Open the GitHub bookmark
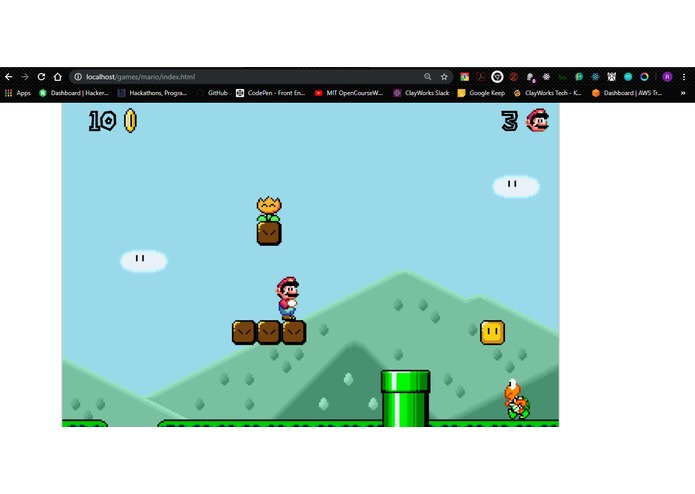 (x=212, y=93)
